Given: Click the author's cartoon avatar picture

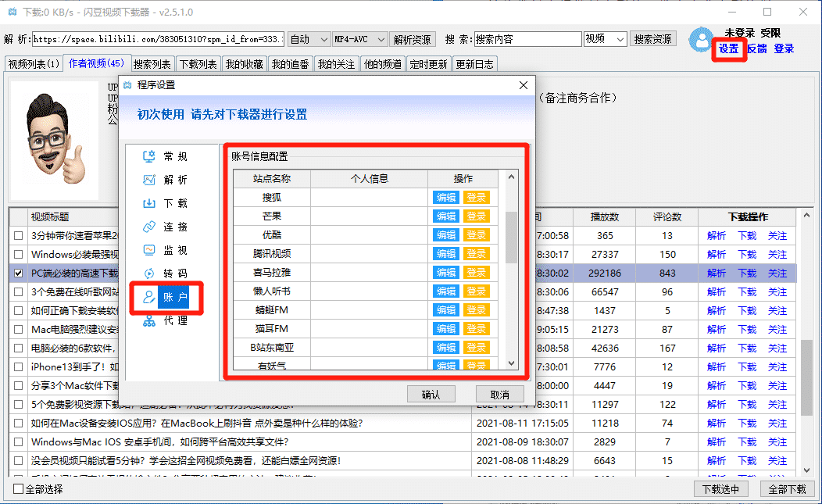Looking at the screenshot, I should [55, 140].
